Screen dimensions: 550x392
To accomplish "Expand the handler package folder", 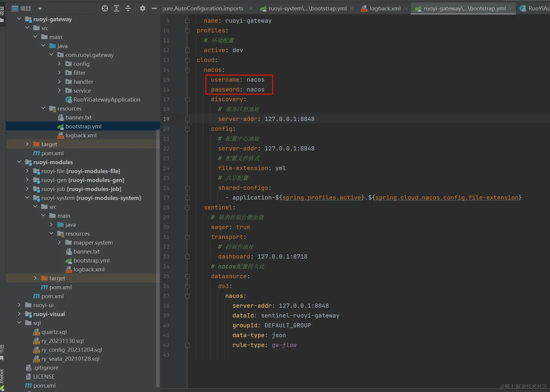I will pyautogui.click(x=59, y=82).
